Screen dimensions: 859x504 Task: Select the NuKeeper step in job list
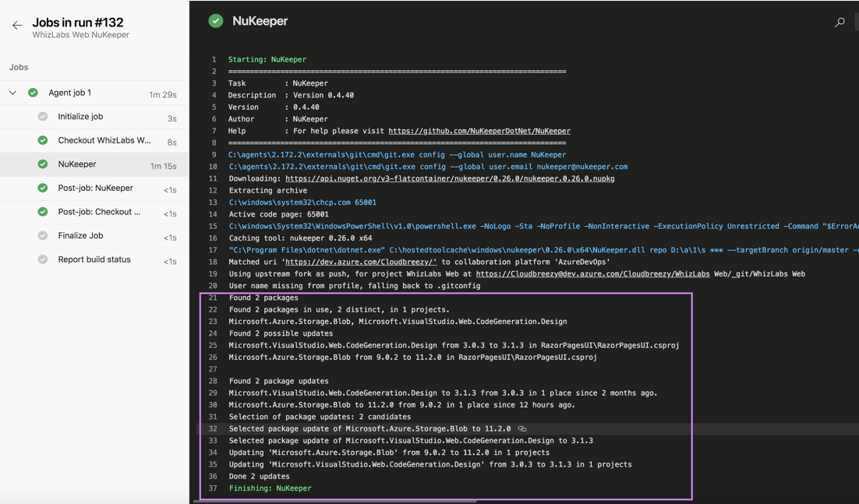click(x=94, y=164)
